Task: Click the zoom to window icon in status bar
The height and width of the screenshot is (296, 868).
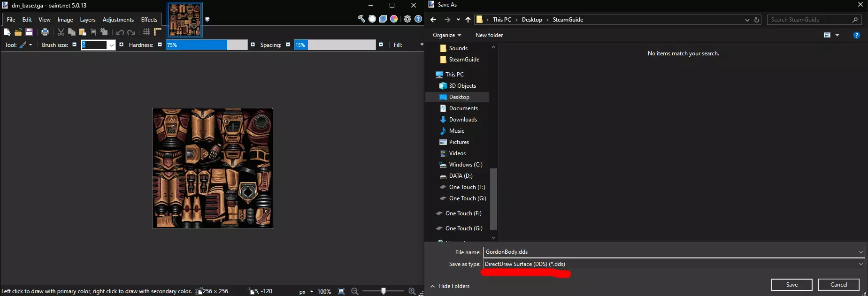Action: pyautogui.click(x=341, y=291)
